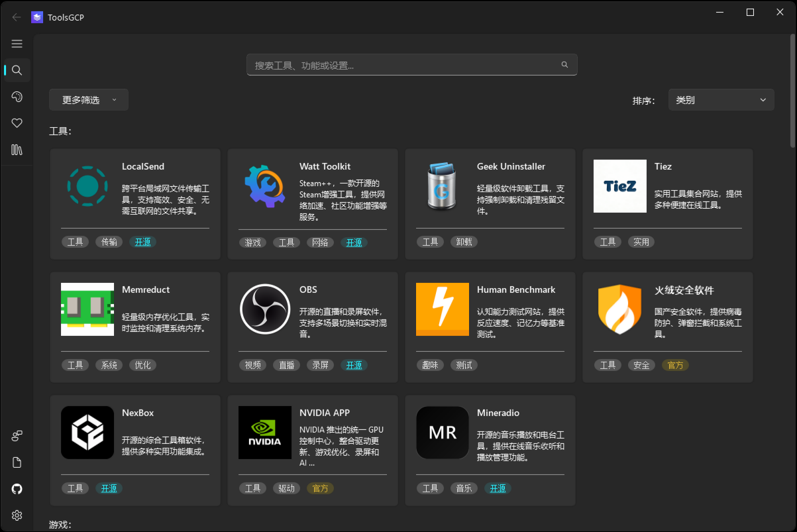Focus the 搜索工具、功能或设置 search field

click(x=411, y=65)
